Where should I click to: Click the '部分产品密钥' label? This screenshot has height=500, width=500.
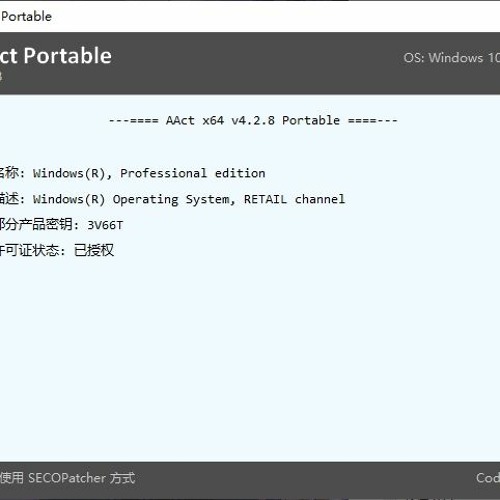coord(36,224)
